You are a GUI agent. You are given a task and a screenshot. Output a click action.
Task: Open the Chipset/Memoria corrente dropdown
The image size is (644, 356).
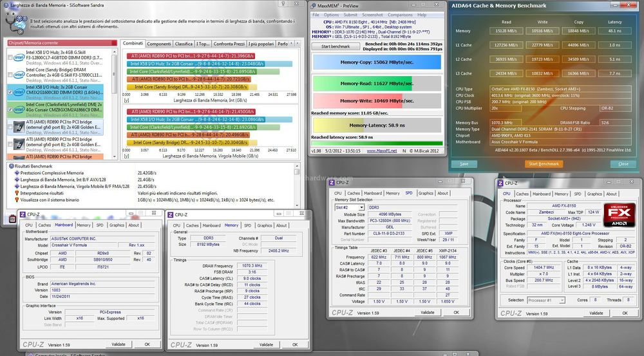[x=62, y=42]
